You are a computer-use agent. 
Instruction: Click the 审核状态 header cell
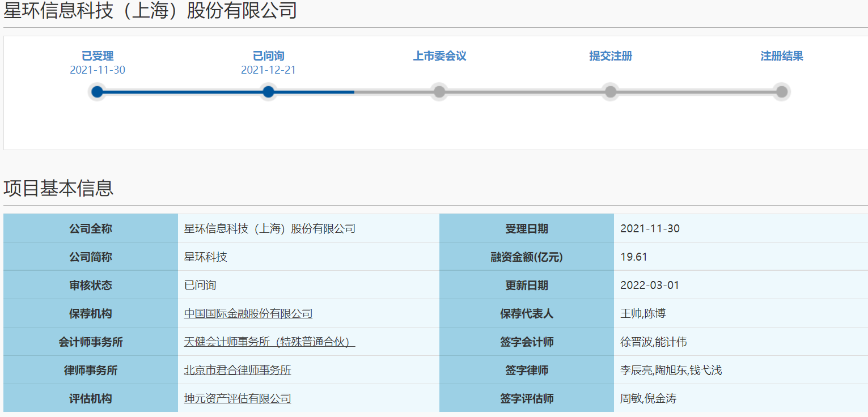(x=91, y=285)
